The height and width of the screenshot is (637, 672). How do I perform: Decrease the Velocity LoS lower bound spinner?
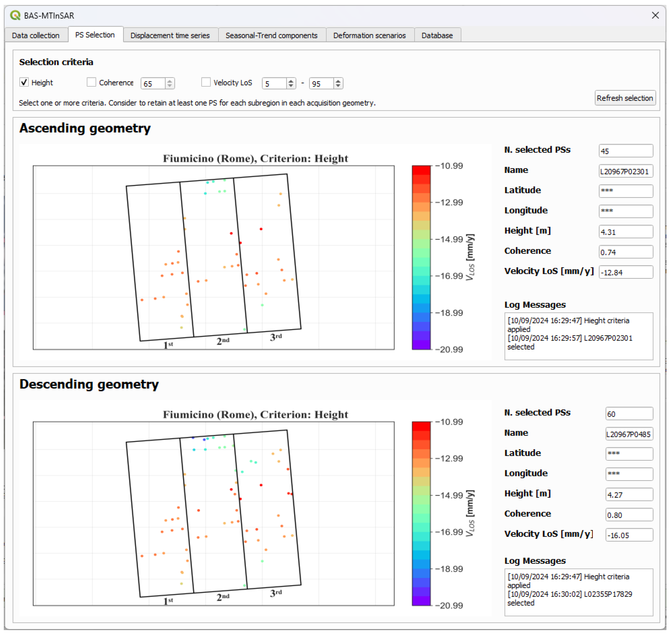coord(291,86)
